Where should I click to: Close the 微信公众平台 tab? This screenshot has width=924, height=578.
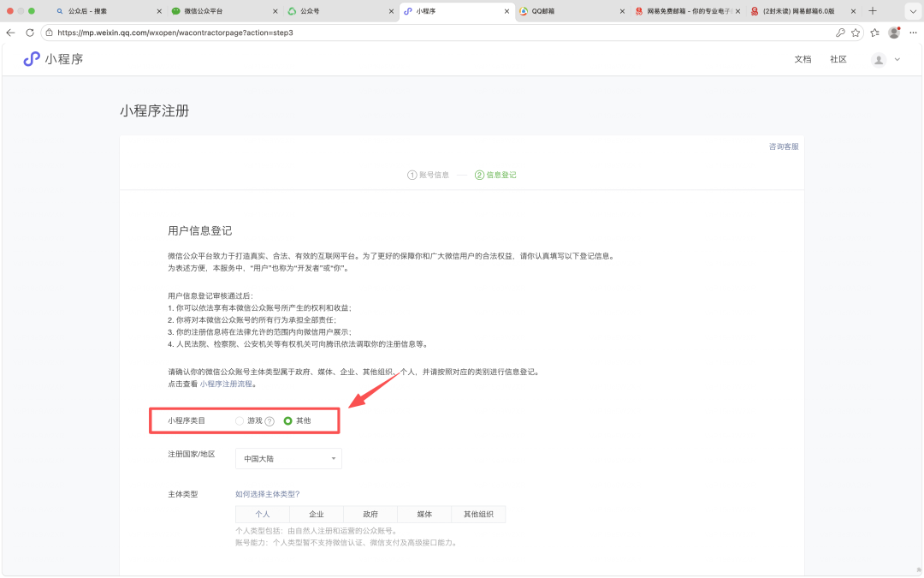click(x=275, y=11)
